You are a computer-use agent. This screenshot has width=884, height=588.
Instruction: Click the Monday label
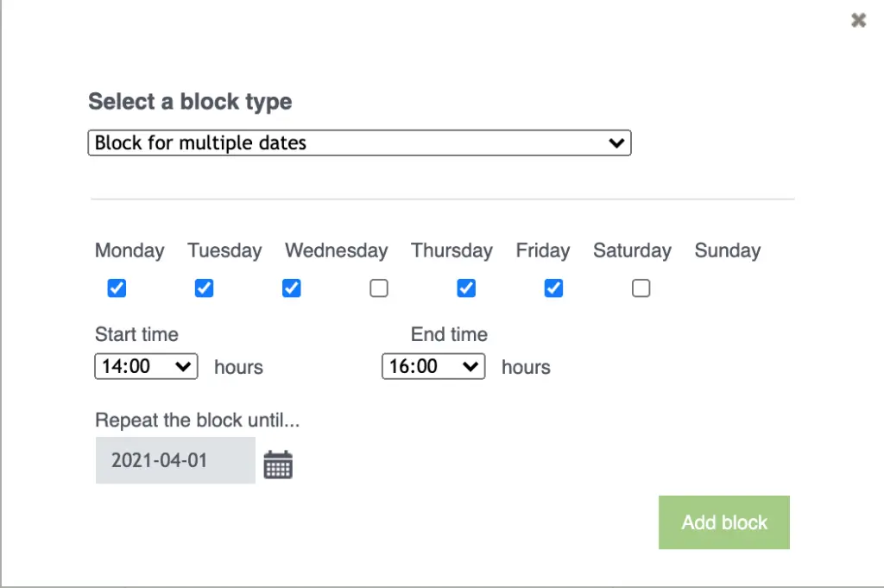pyautogui.click(x=129, y=250)
